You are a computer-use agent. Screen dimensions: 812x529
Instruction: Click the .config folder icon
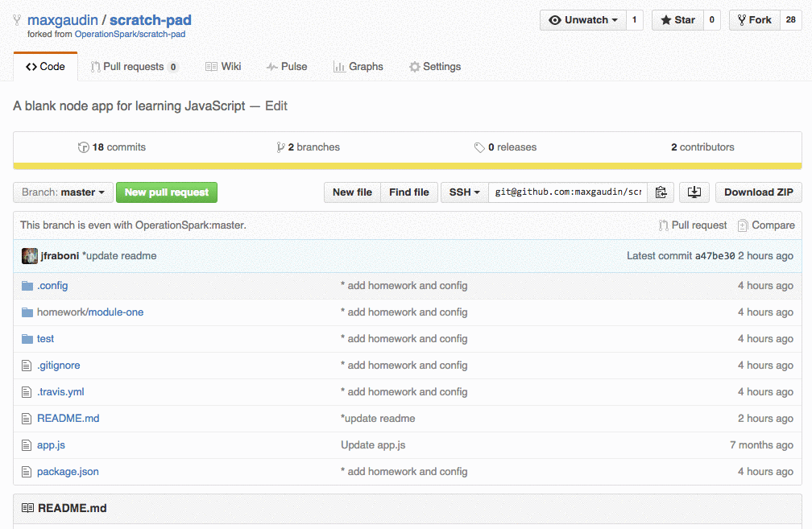click(27, 286)
